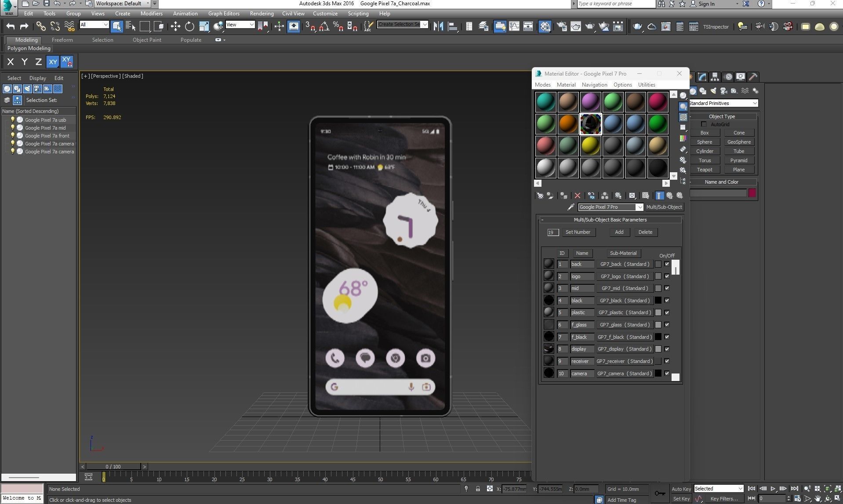Viewport: 843px width, 504px height.
Task: Activate the Select Object tool
Action: pos(116,26)
